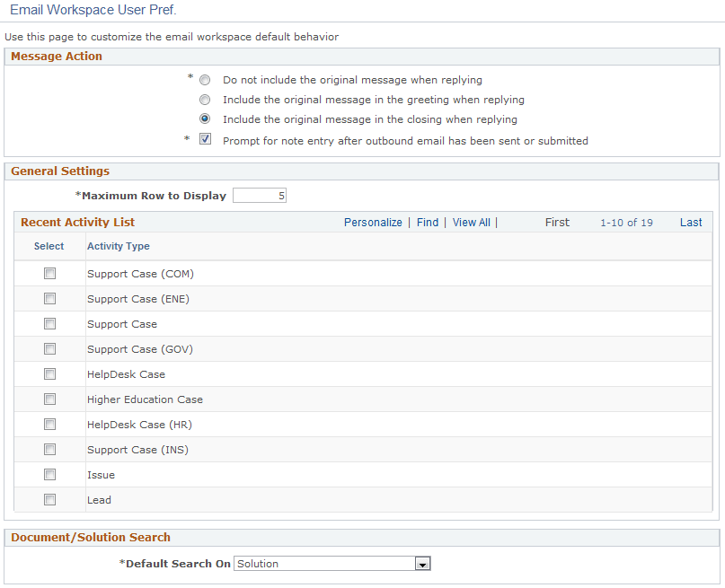Select "Include original message in the closing" option
Image resolution: width=725 pixels, height=588 pixels.
pos(205,119)
